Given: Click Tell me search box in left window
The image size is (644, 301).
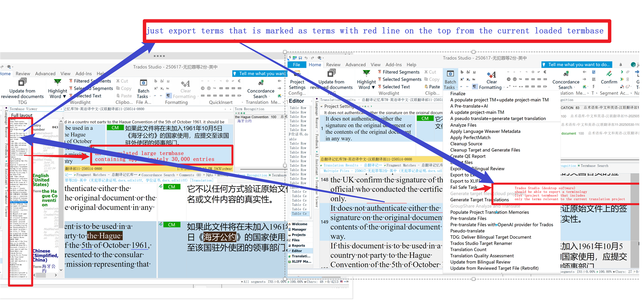Looking at the screenshot, I should click(260, 73).
